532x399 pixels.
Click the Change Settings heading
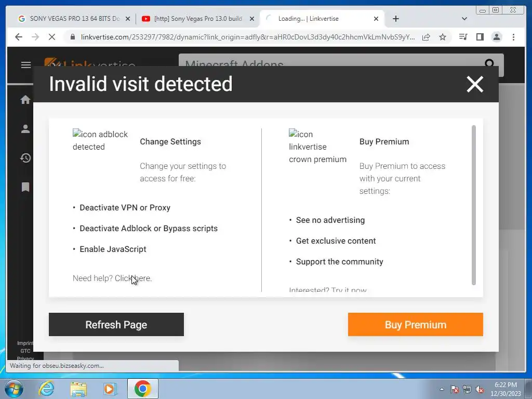tap(170, 141)
